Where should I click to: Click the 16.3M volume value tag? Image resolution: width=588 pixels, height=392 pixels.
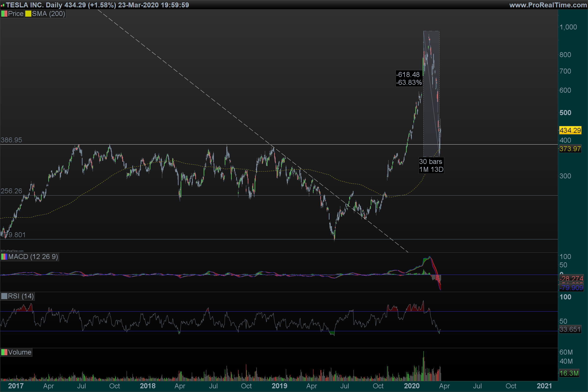tap(569, 373)
